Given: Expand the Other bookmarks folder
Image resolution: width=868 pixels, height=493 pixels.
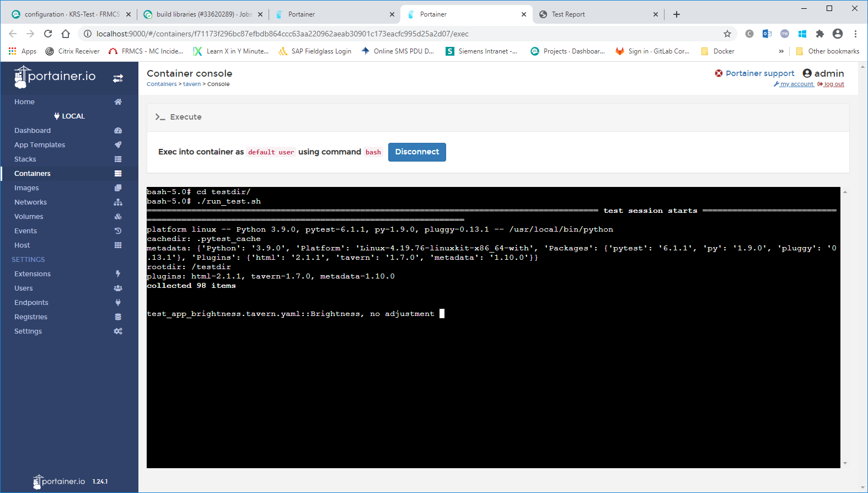Looking at the screenshot, I should click(828, 51).
